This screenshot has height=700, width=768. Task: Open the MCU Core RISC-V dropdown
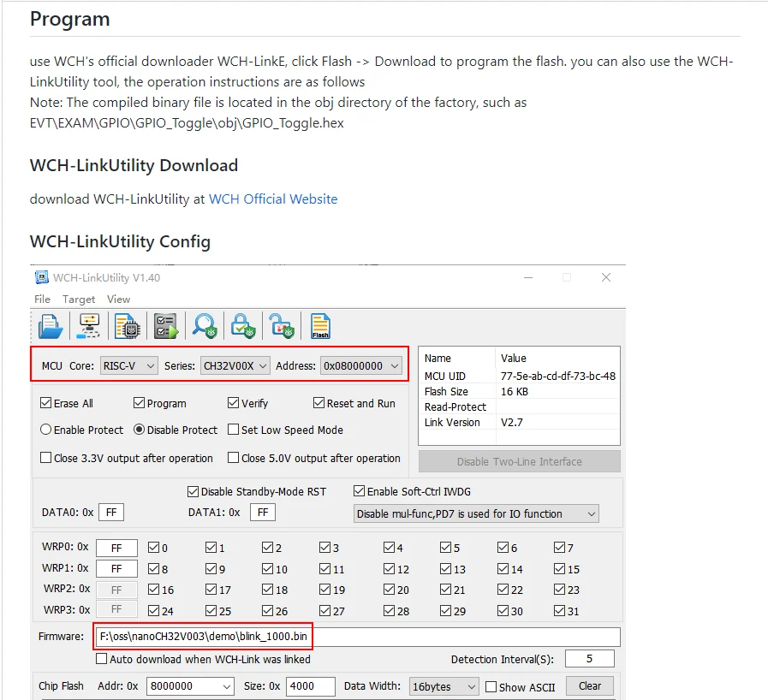pyautogui.click(x=128, y=365)
